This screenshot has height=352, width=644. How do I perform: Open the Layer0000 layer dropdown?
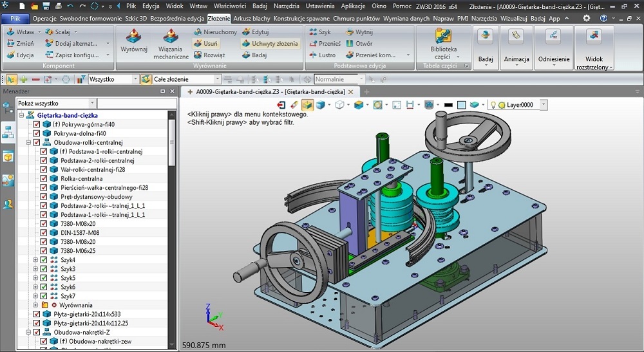click(x=544, y=104)
